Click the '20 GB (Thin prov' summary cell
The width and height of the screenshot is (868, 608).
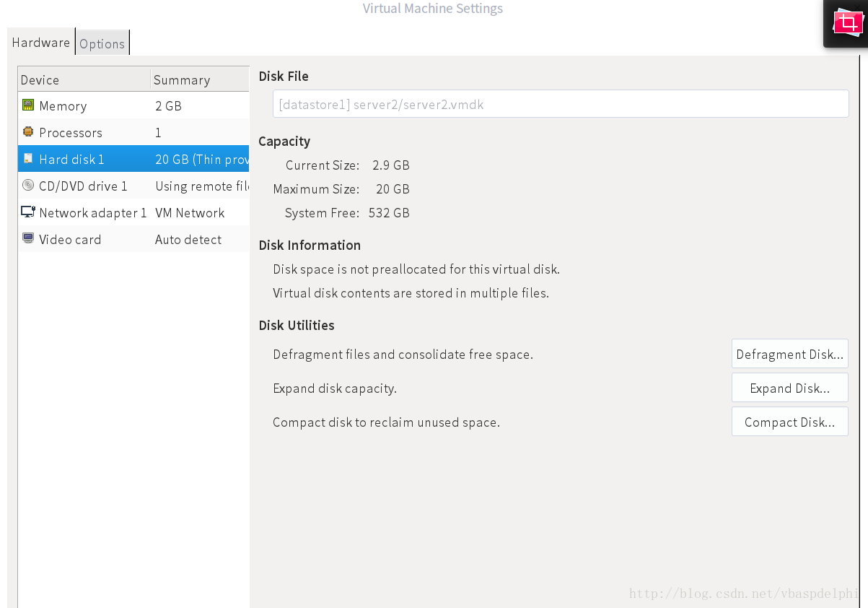pos(202,160)
